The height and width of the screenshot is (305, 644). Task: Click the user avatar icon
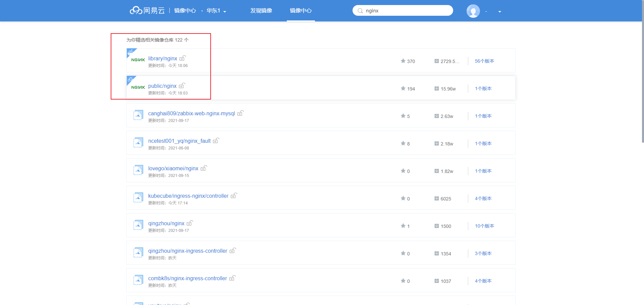click(x=473, y=11)
